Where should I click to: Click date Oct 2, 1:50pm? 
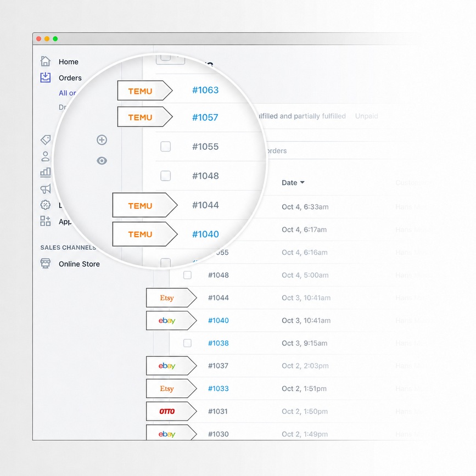(305, 411)
